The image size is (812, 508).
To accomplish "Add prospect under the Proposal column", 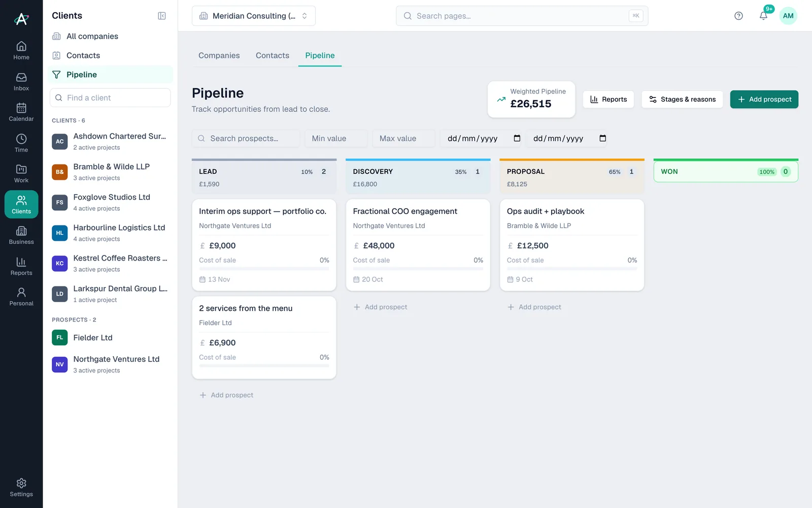I will (534, 307).
